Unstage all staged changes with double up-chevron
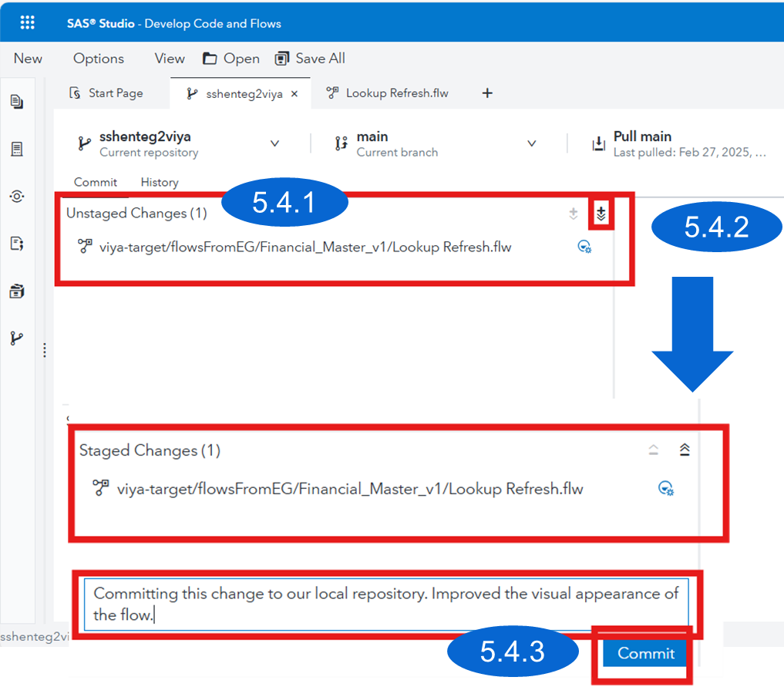The width and height of the screenshot is (784, 687). click(x=685, y=450)
